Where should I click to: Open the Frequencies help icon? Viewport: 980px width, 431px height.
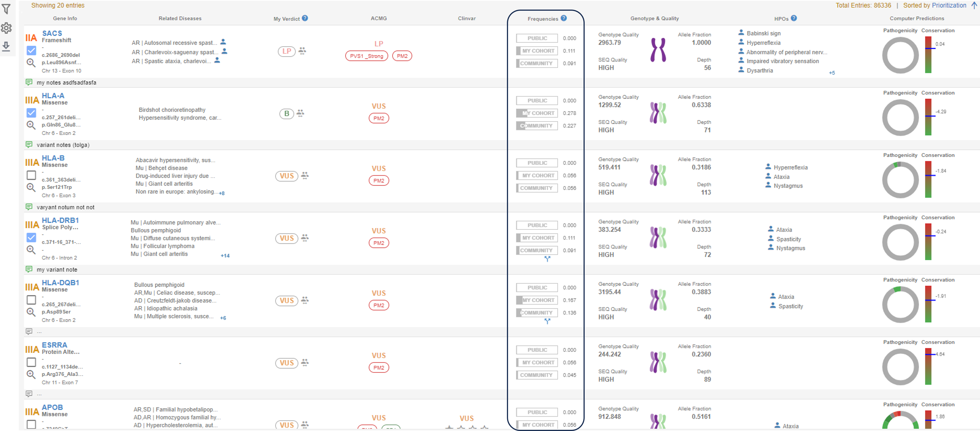[564, 18]
